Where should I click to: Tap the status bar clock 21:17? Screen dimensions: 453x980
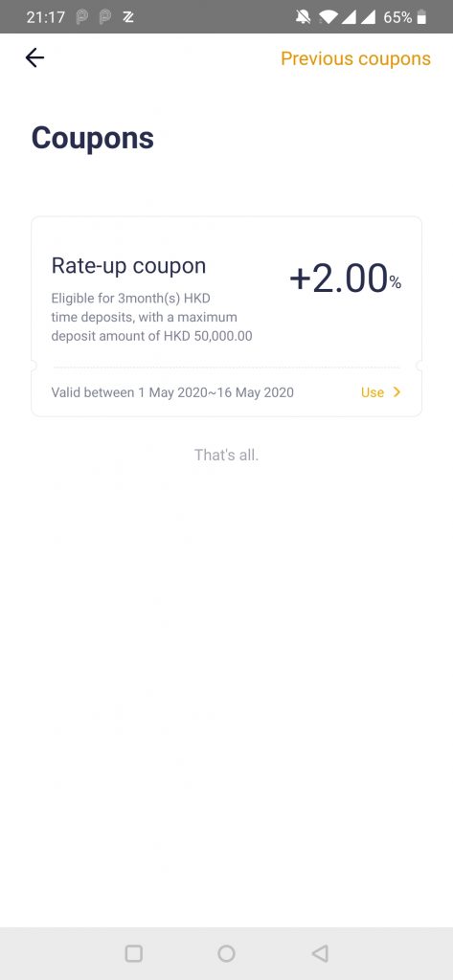tap(46, 17)
